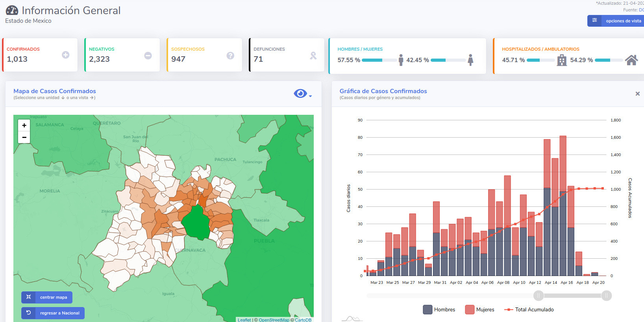The image size is (644, 322).
Task: Toggle the map view eye icon
Action: tap(300, 94)
